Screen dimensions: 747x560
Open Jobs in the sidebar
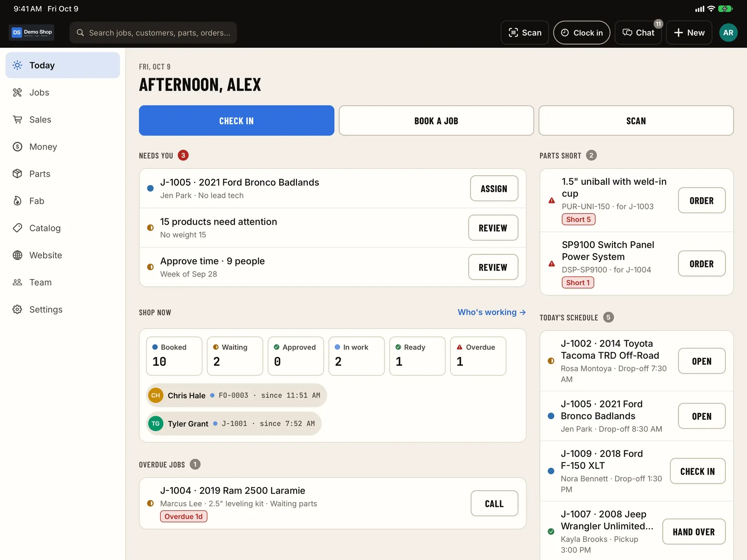coord(63,93)
